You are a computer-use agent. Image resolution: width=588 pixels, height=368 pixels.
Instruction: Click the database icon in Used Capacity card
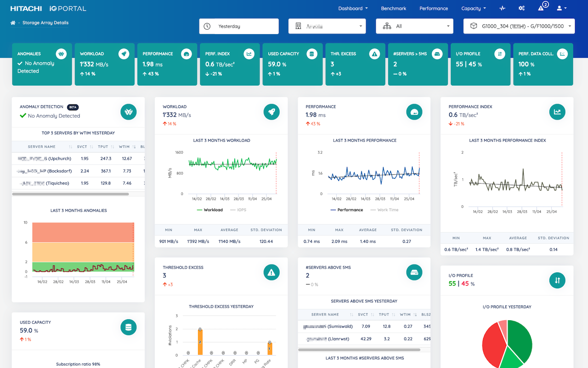point(129,328)
